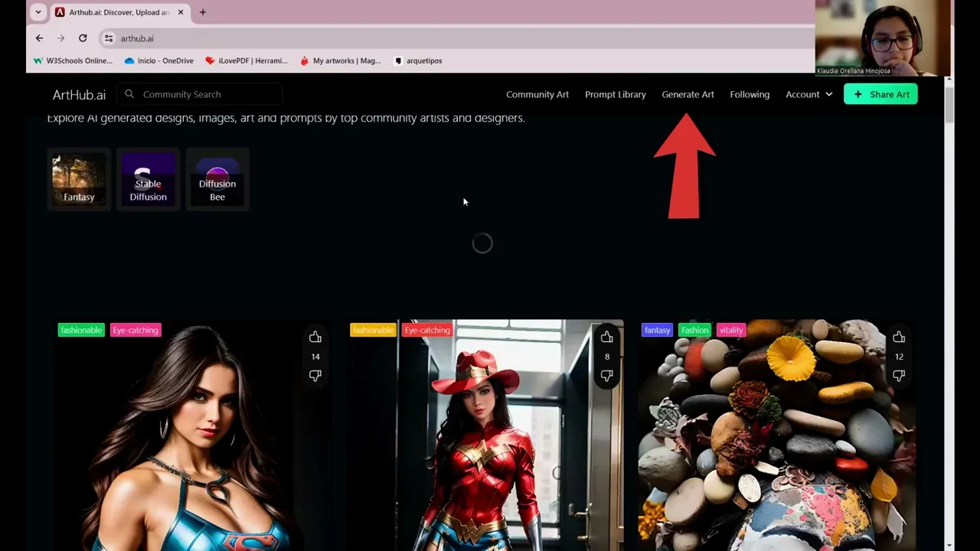Click Klaudia Orellana Hinojosa webcam overlay

pyautogui.click(x=883, y=38)
